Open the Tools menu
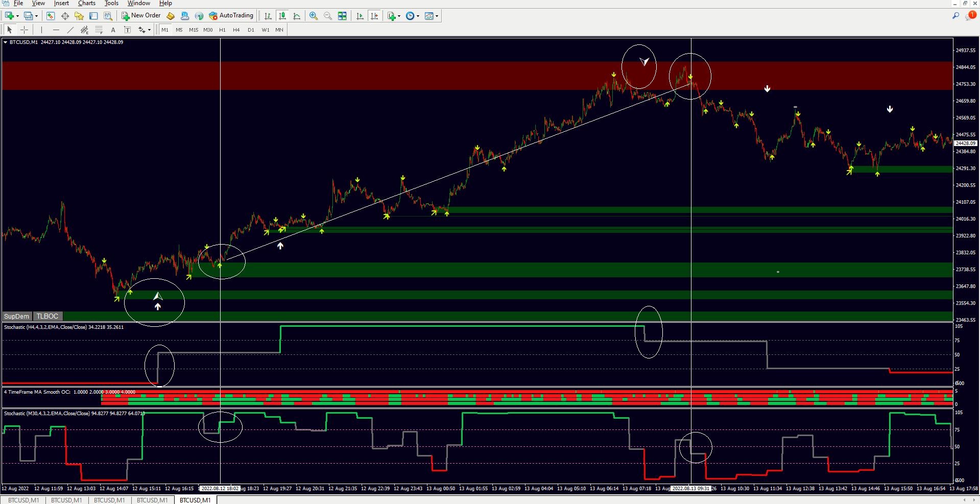Viewport: 980px width, 504px height. [x=111, y=3]
